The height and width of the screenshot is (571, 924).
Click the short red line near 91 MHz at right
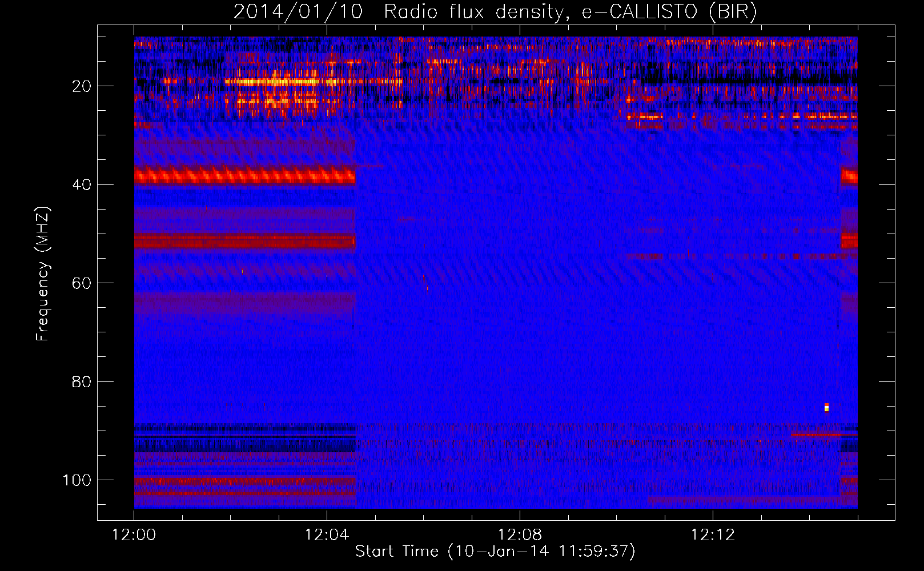816,435
